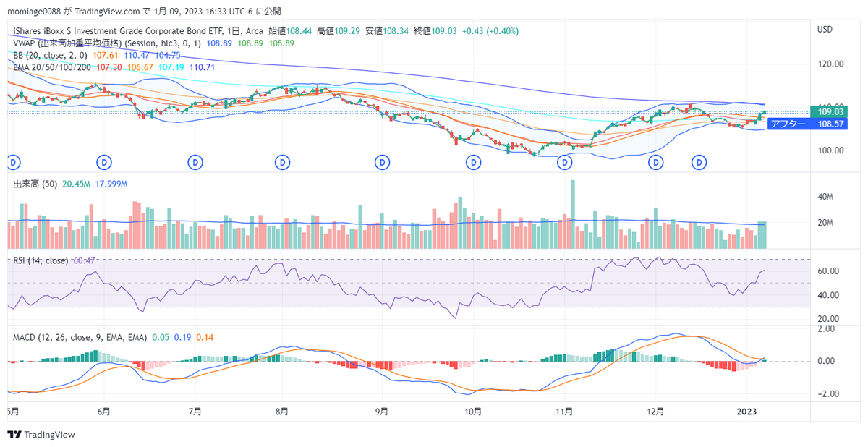Image resolution: width=868 pixels, height=447 pixels.
Task: Click the 120.00 price axis value
Action: coord(830,64)
